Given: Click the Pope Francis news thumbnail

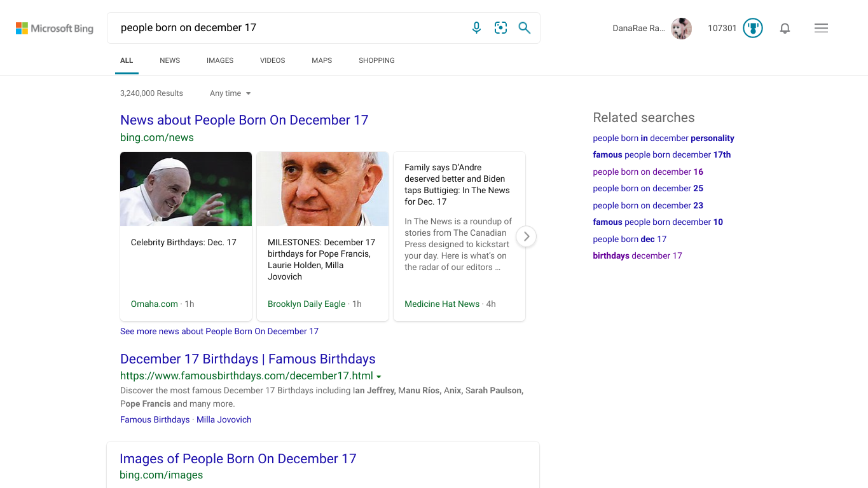Looking at the screenshot, I should tap(322, 189).
